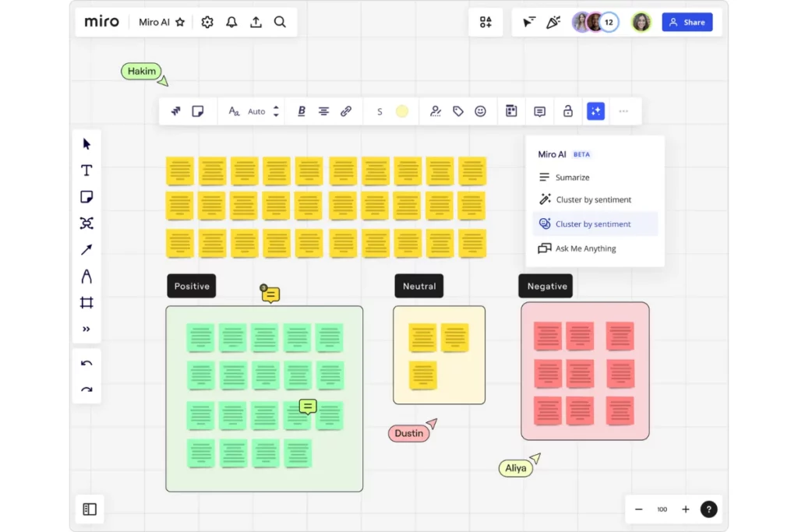The width and height of the screenshot is (798, 532).
Task: Click the blue Share button
Action: coord(687,22)
